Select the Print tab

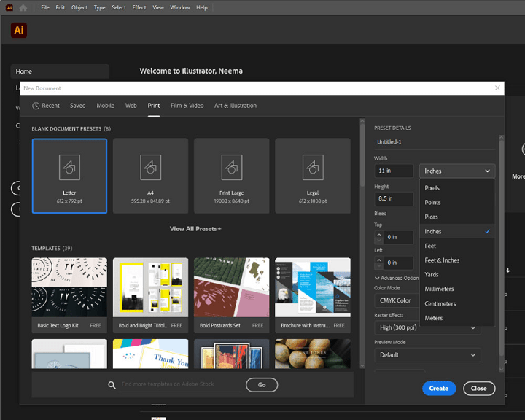[154, 106]
